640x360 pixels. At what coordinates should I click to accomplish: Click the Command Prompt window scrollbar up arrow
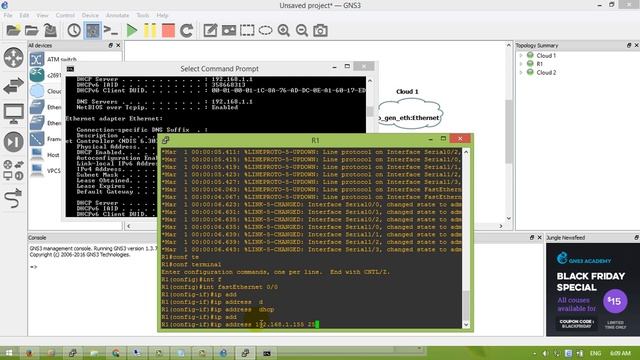370,81
